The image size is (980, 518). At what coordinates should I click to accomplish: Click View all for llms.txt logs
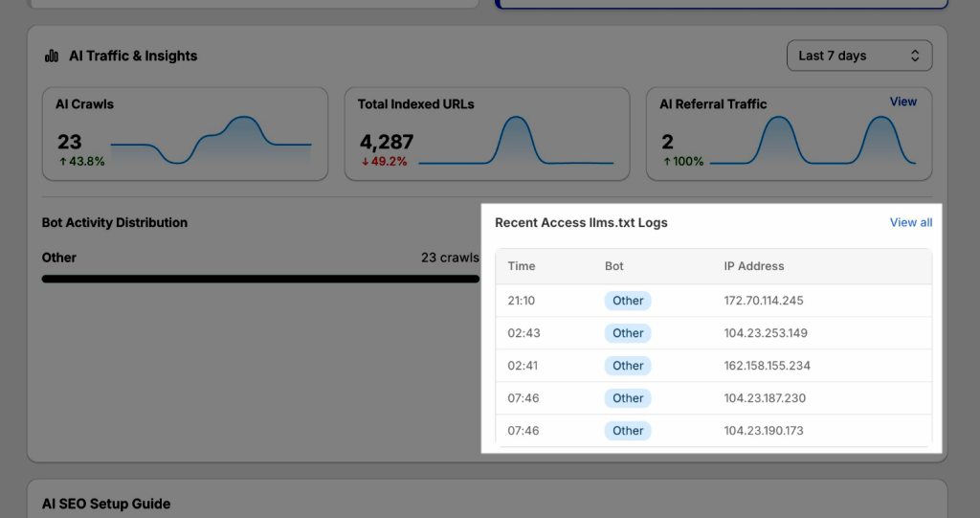coord(910,222)
